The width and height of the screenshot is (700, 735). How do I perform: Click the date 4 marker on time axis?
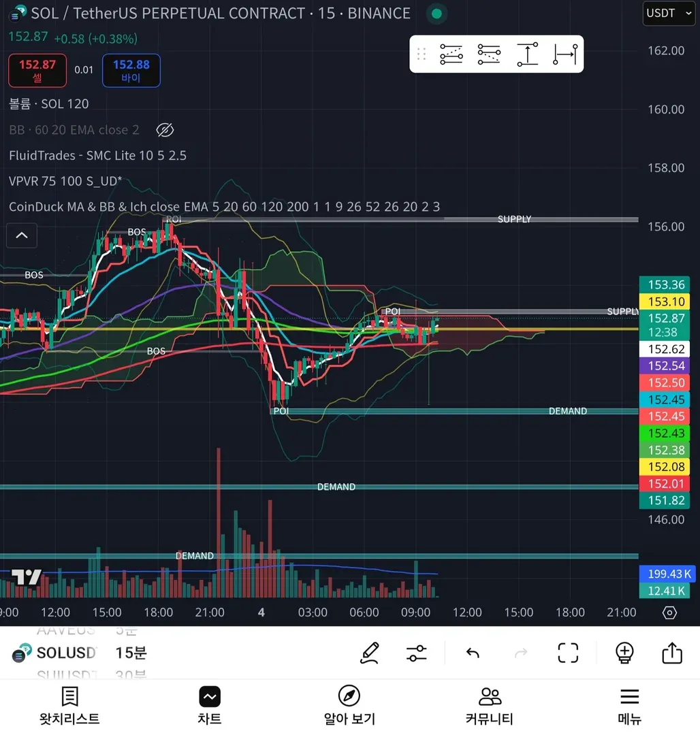261,612
